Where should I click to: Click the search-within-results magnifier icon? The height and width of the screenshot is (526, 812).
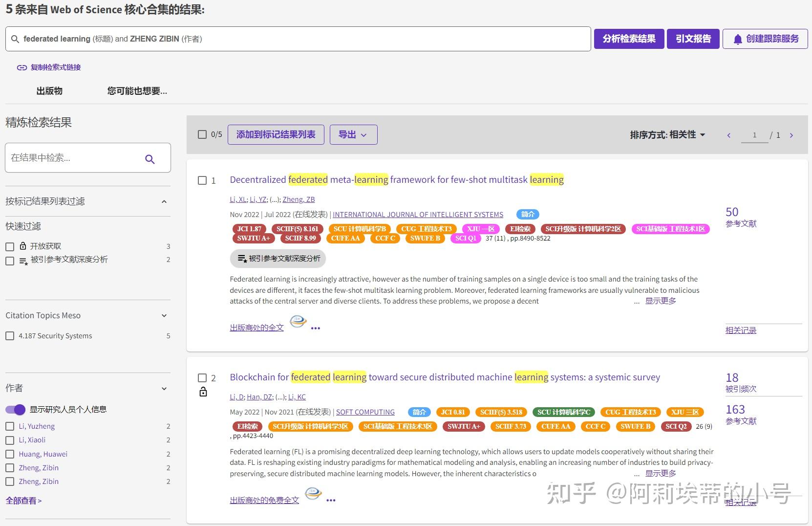(x=150, y=159)
